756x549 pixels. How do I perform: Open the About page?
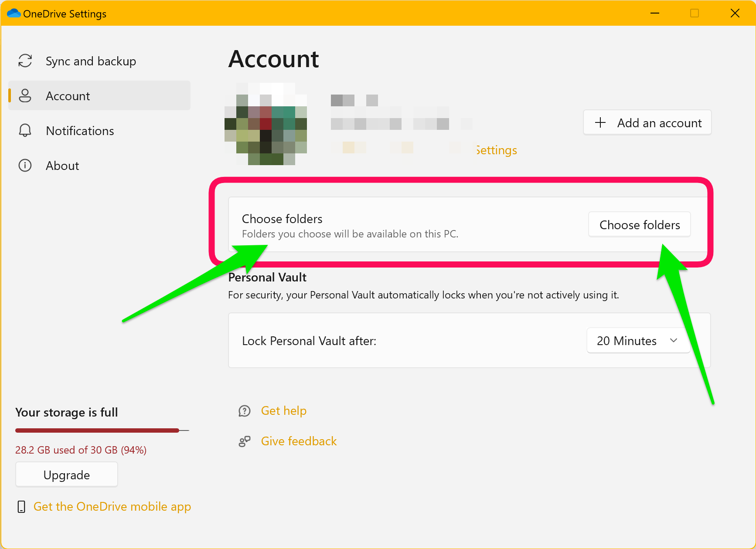click(99, 166)
